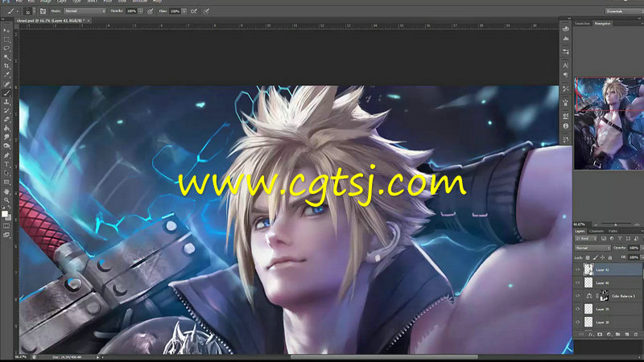Select the Lasso tool
The image size is (644, 362).
(x=6, y=48)
